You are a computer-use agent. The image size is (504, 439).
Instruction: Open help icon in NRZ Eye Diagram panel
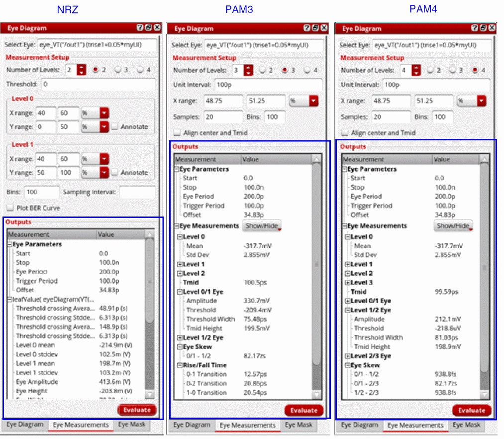pyautogui.click(x=140, y=27)
